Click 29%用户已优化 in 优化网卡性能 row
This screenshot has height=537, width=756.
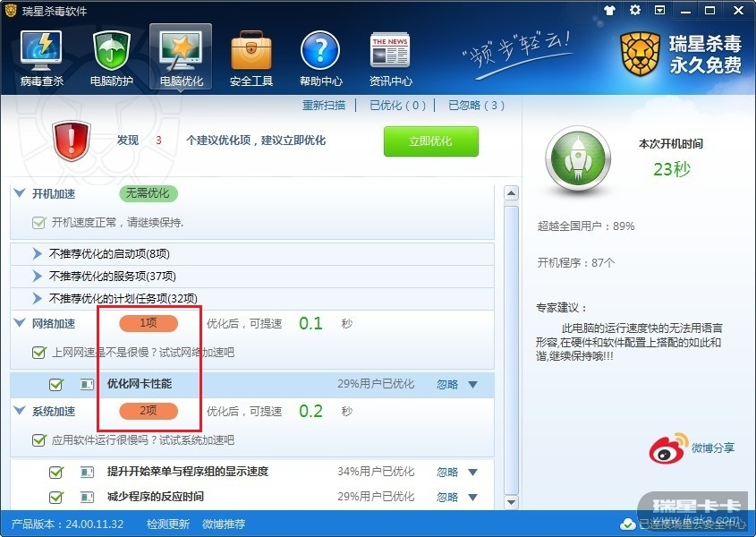pos(376,384)
